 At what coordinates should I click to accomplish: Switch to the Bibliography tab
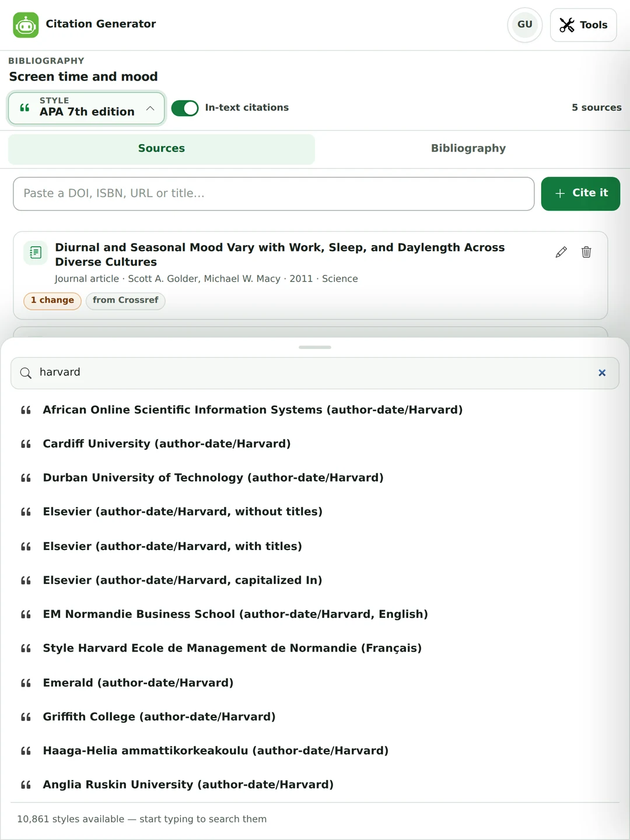[468, 149]
